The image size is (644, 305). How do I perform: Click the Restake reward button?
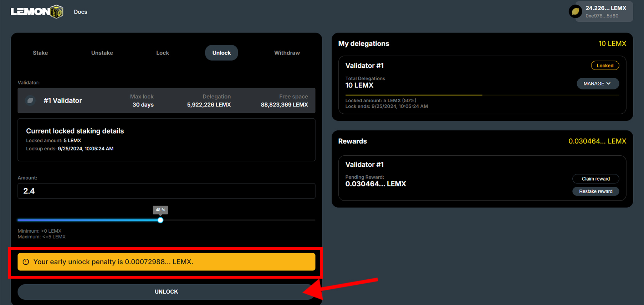pos(596,191)
